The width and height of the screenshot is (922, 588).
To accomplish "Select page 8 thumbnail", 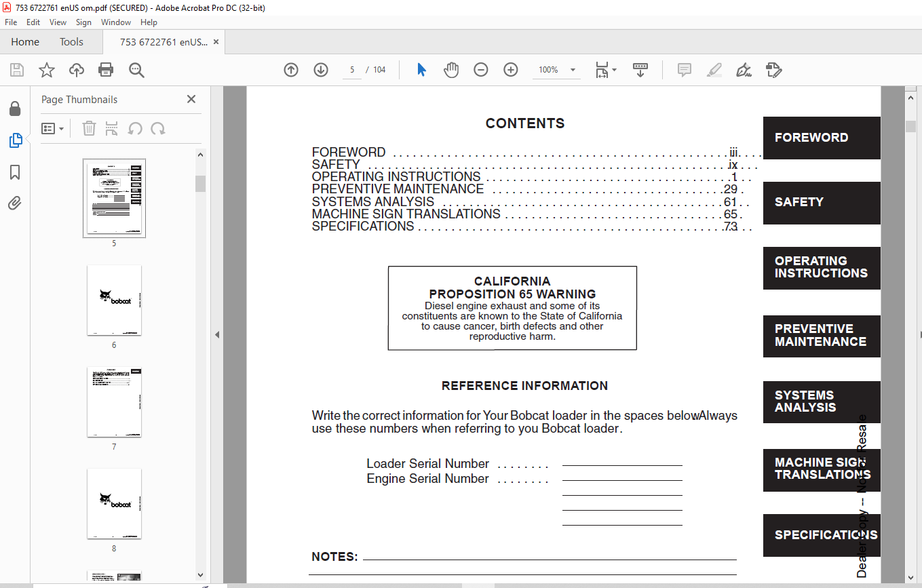I will [x=114, y=504].
